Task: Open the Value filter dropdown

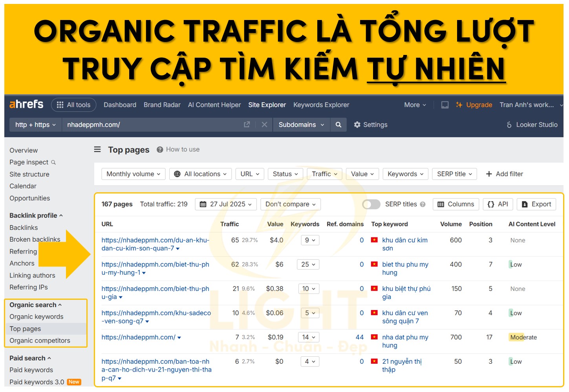Action: 362,174
